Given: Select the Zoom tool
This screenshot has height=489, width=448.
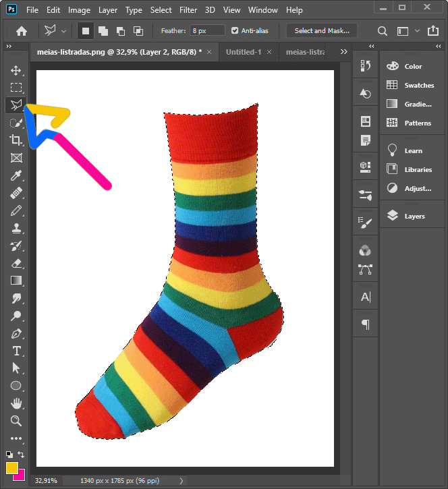Looking at the screenshot, I should (16, 421).
